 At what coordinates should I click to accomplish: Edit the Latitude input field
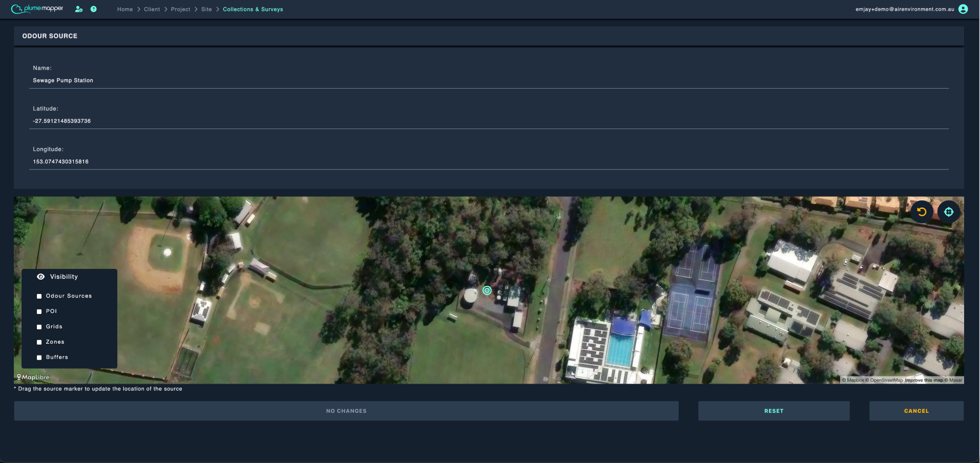pyautogui.click(x=489, y=121)
